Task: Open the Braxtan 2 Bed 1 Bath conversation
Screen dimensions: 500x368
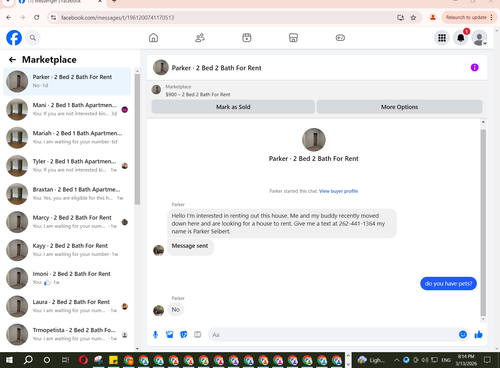Action: point(67,194)
